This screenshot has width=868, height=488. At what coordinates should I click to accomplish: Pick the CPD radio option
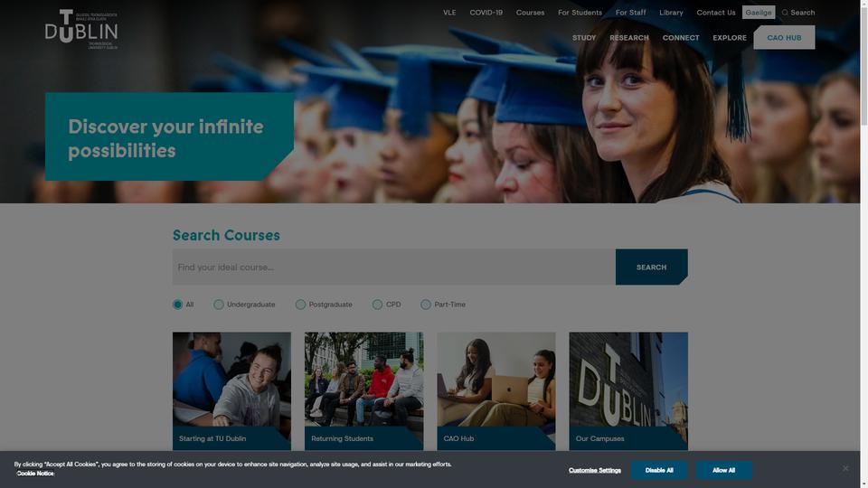click(378, 305)
